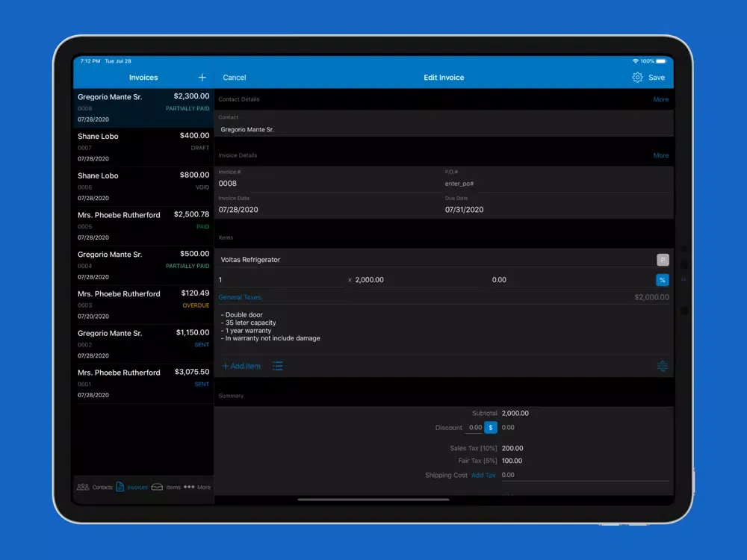Viewport: 747px width, 560px height.
Task: Edit summary discount amount field
Action: tap(474, 428)
